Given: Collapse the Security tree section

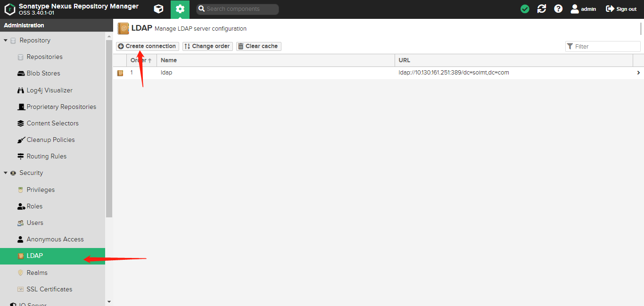Looking at the screenshot, I should [x=6, y=173].
